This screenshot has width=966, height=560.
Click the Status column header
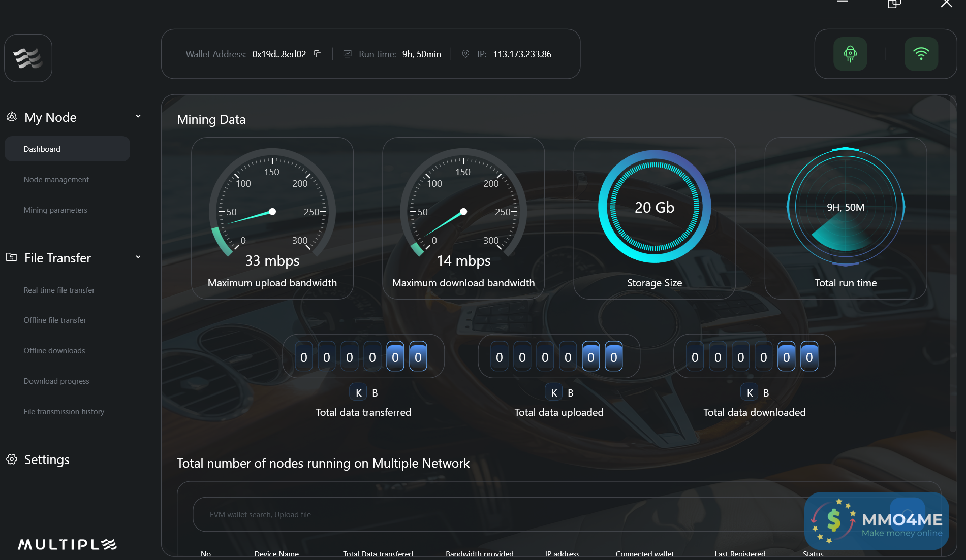click(x=813, y=554)
